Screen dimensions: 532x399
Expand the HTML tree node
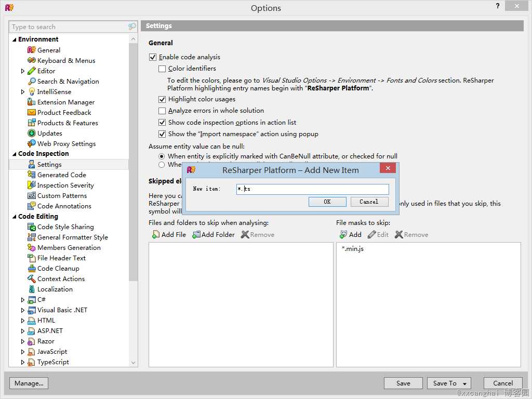23,321
